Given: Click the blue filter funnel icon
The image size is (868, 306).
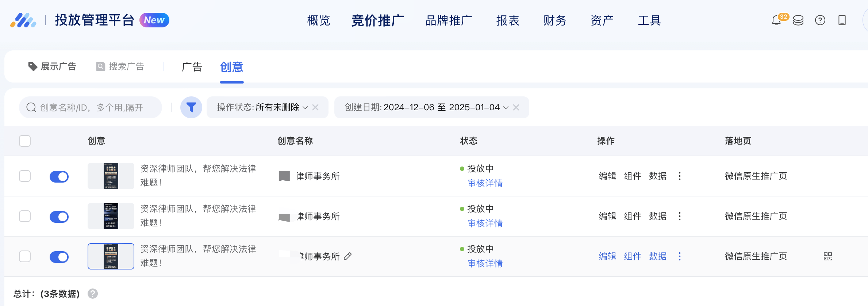Looking at the screenshot, I should pyautogui.click(x=191, y=107).
